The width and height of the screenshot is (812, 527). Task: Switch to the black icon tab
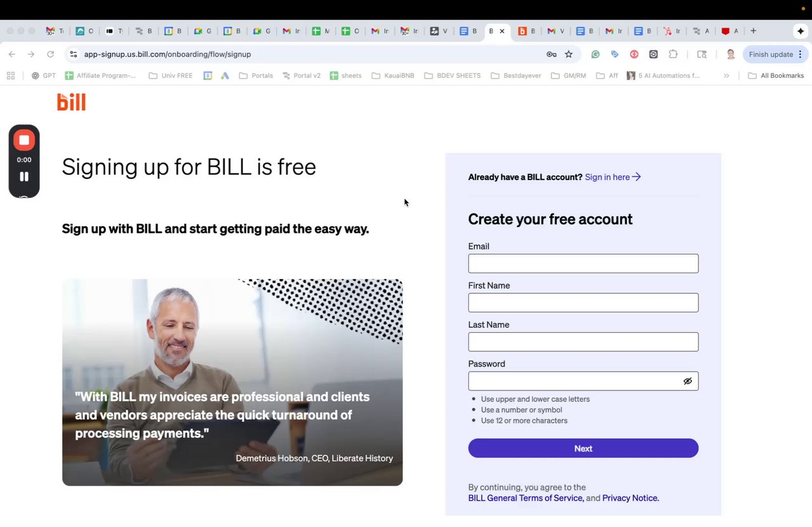[x=114, y=31]
